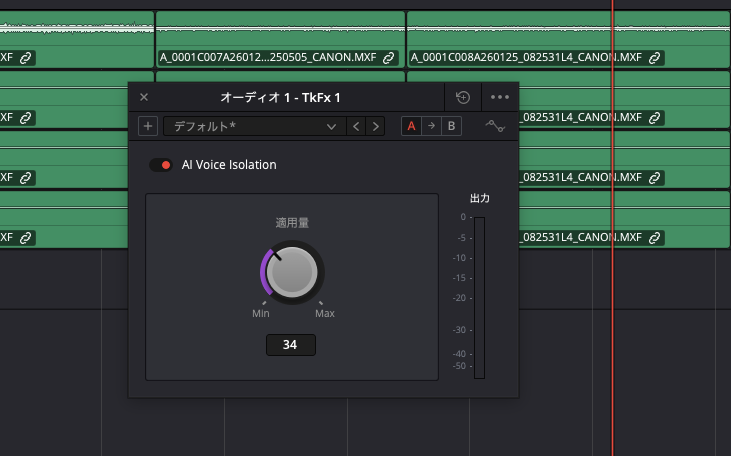
Task: Switch to comparison state B
Action: pos(451,126)
